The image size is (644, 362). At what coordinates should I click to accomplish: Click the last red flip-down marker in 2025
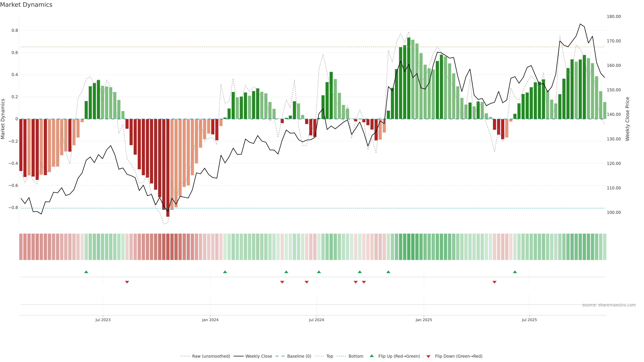494,282
